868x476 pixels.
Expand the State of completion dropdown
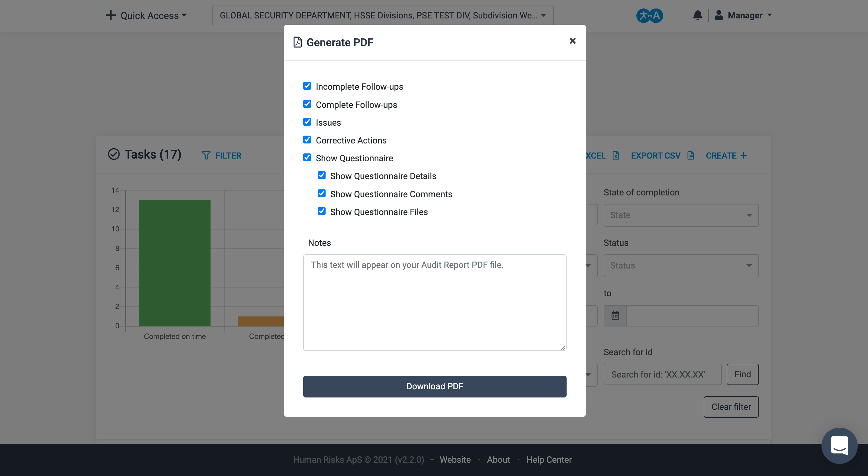(680, 214)
